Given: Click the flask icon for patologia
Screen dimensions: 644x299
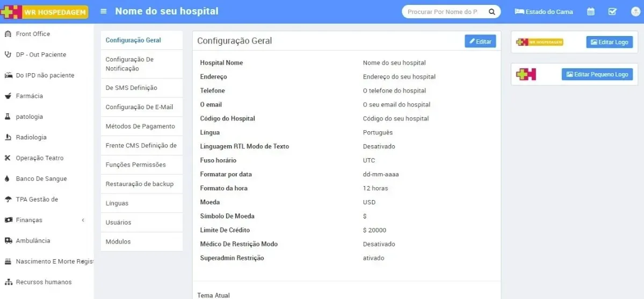Looking at the screenshot, I should pos(7,116).
